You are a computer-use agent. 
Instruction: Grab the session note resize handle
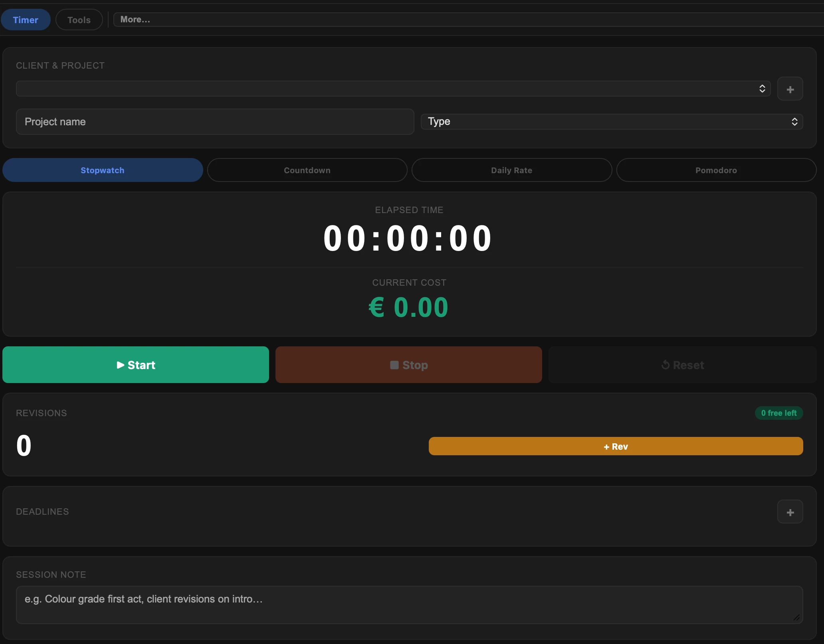796,617
